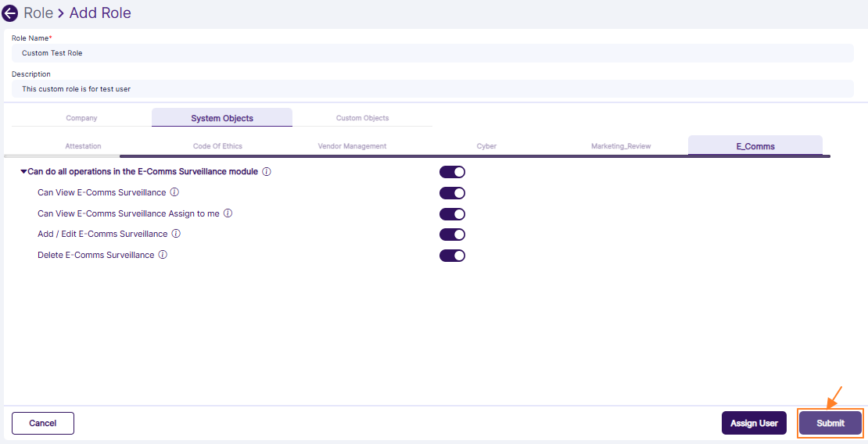The image size is (868, 444).
Task: Open the Company tab
Action: [x=81, y=118]
